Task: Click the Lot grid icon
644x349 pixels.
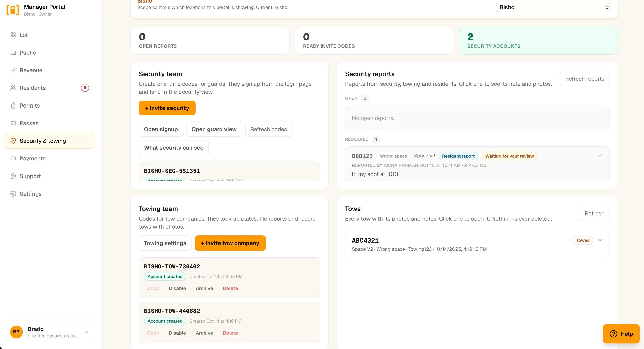Action: click(x=13, y=35)
